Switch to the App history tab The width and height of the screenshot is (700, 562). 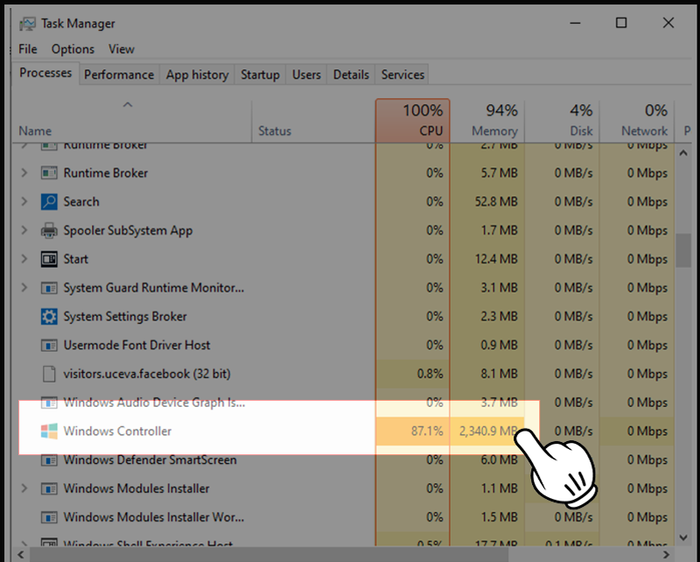(197, 75)
